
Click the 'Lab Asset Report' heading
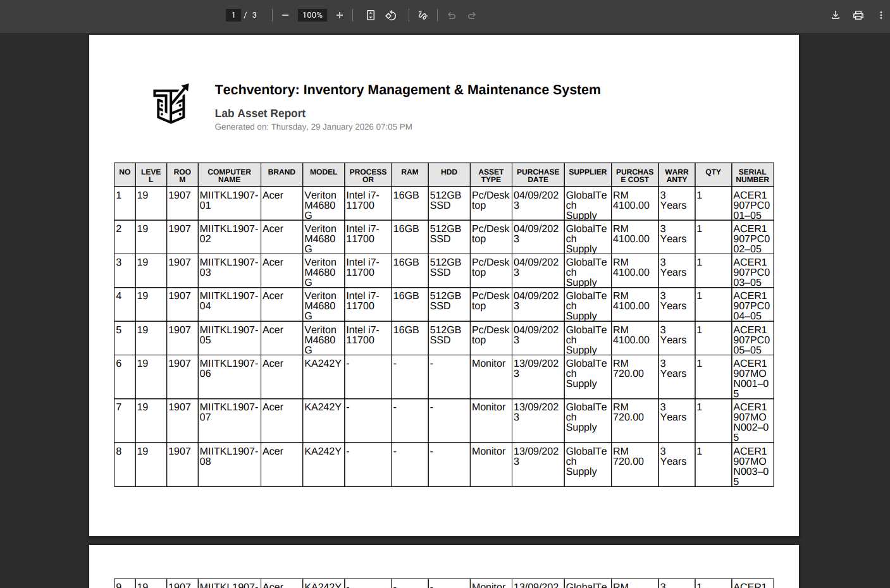point(260,113)
